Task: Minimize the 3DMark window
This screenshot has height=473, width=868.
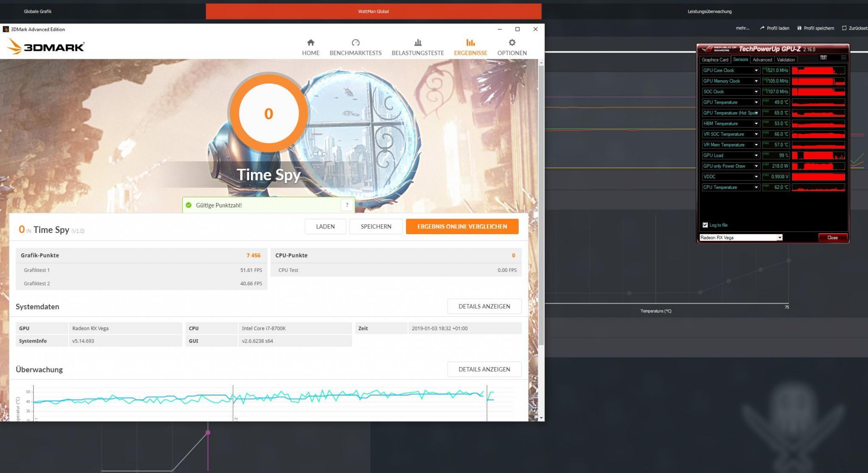Action: tap(500, 29)
